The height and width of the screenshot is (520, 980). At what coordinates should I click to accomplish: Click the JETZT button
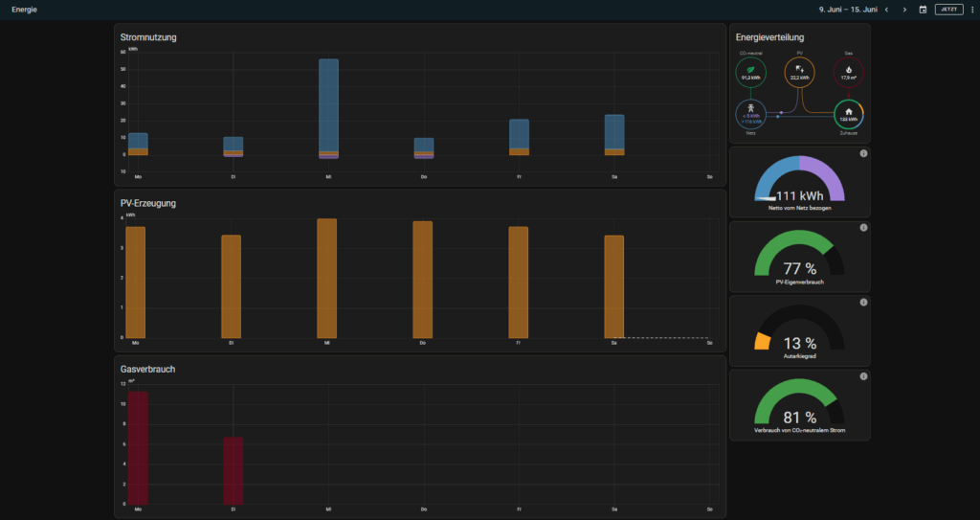click(x=948, y=10)
